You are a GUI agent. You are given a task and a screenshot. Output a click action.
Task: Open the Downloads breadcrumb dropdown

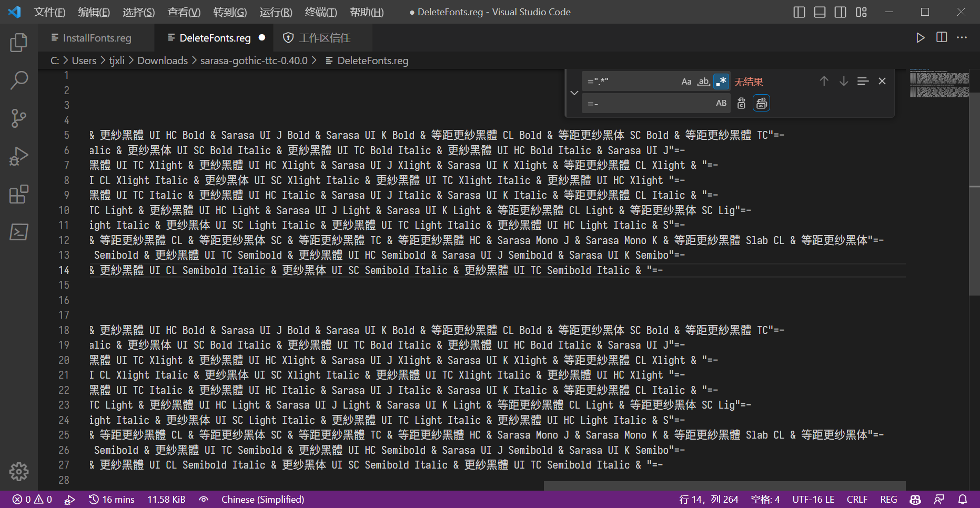(x=162, y=60)
